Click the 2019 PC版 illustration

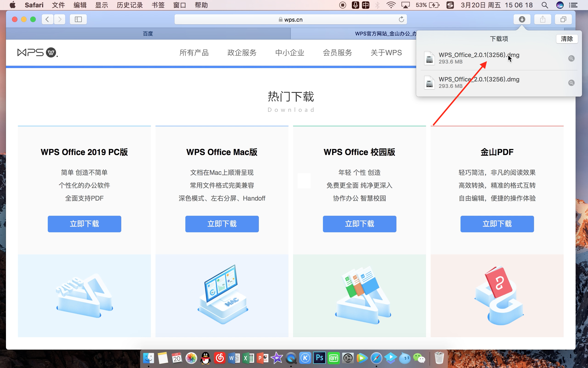pyautogui.click(x=84, y=296)
